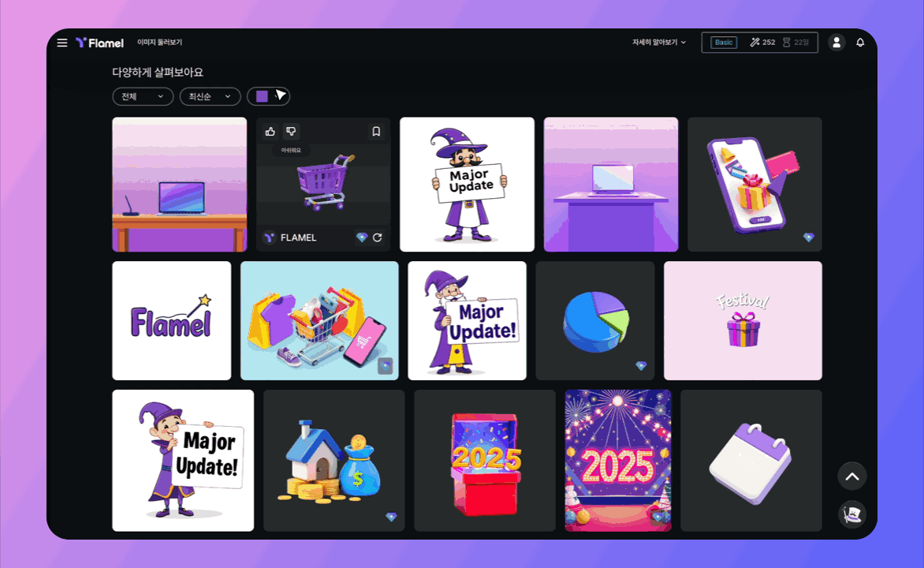
Task: Expand the 자세히 알아보기 menu
Action: coord(659,43)
